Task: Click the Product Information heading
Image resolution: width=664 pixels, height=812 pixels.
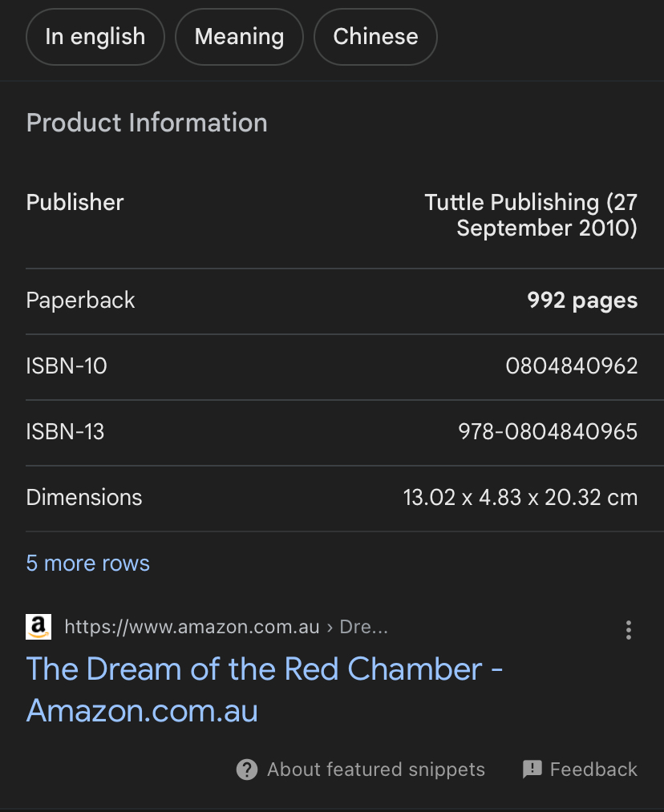Action: click(x=147, y=123)
